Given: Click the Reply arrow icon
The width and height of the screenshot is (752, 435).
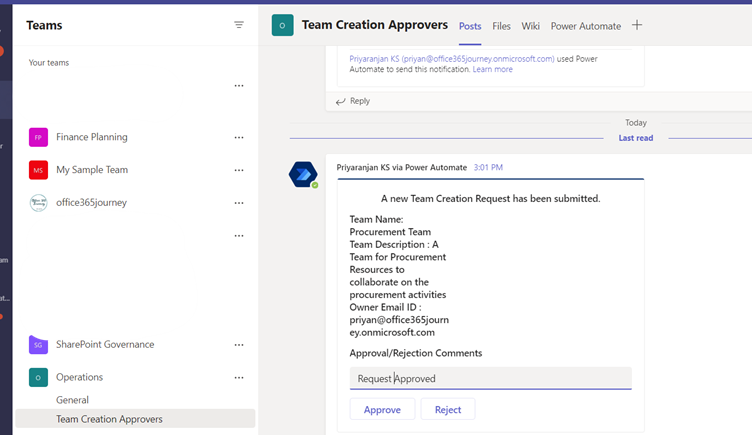Looking at the screenshot, I should point(341,102).
